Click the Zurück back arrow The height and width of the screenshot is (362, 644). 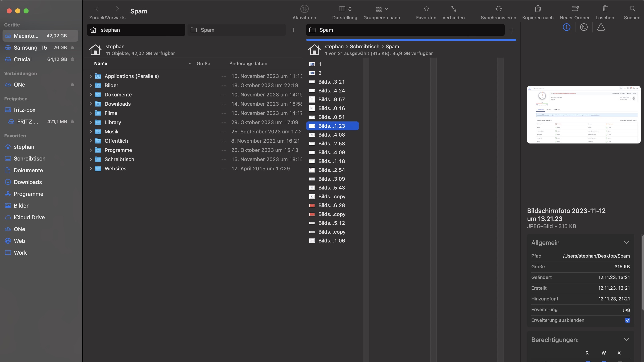click(x=97, y=9)
